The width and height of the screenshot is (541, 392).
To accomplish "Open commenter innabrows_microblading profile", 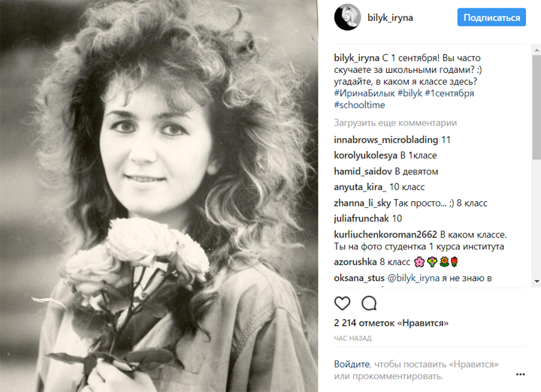I will [385, 140].
